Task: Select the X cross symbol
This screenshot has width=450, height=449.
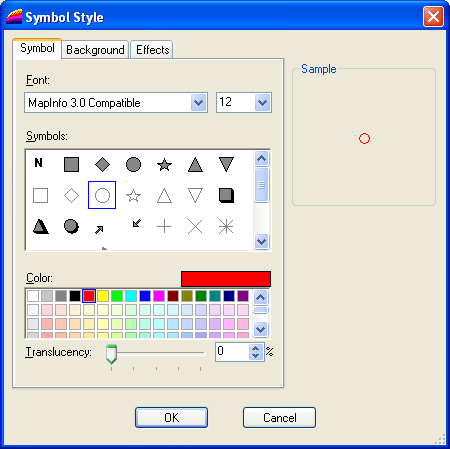Action: [x=195, y=227]
